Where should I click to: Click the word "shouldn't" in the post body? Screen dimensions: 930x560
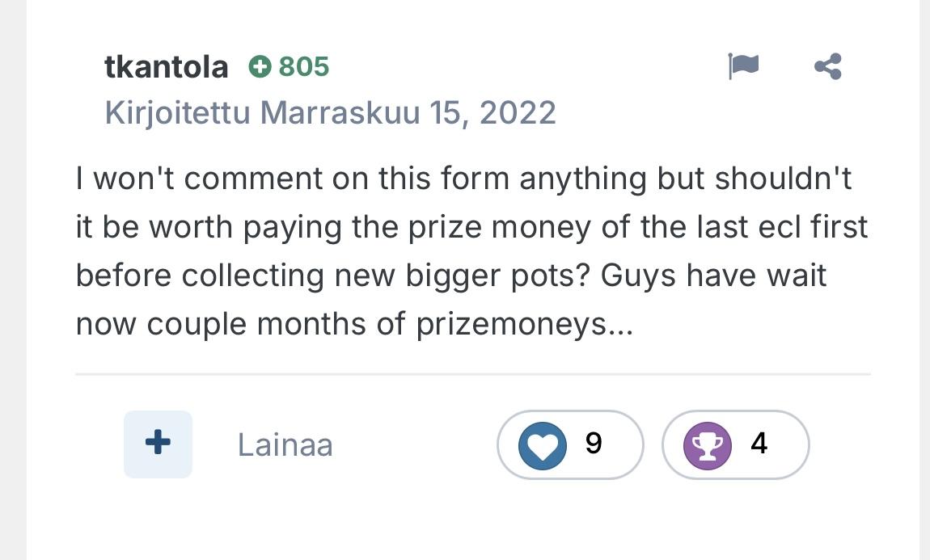[783, 179]
